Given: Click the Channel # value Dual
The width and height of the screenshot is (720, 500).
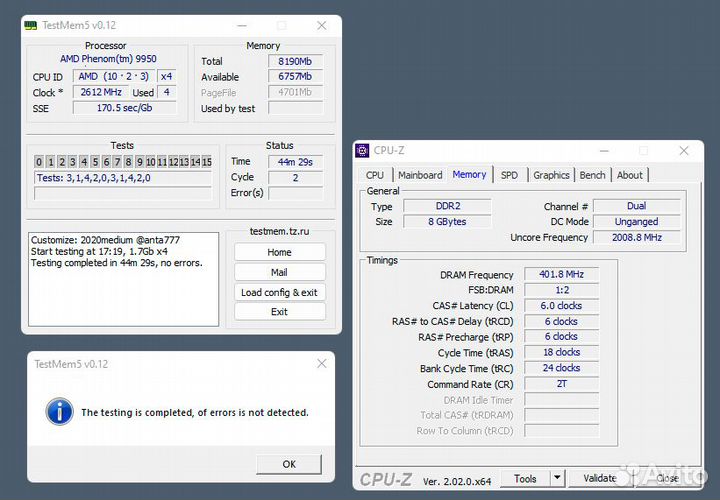Looking at the screenshot, I should point(636,206).
